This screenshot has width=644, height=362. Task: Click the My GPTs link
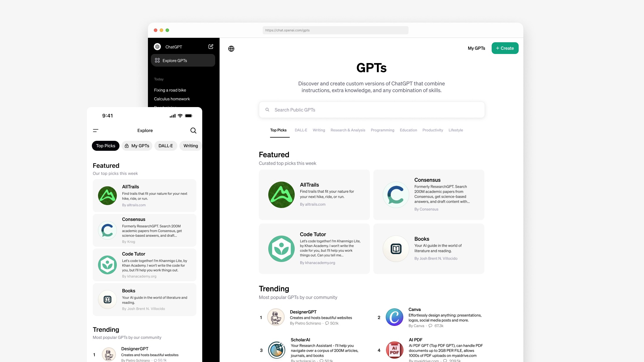tap(476, 48)
